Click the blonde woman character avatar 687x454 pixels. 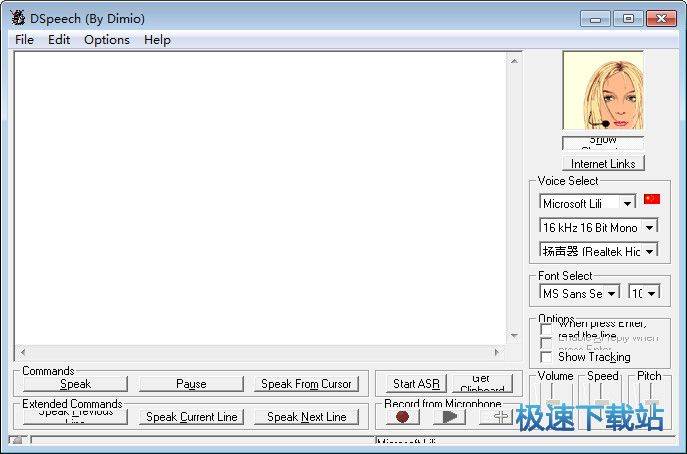tap(602, 91)
